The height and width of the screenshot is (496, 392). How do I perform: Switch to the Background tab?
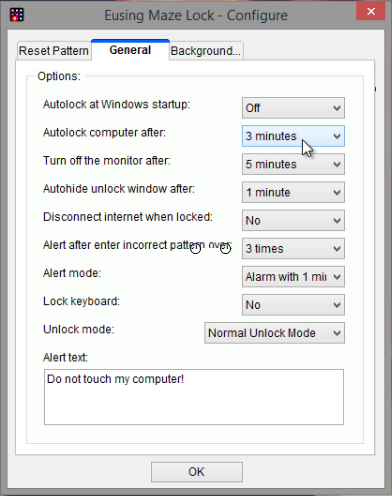[206, 51]
